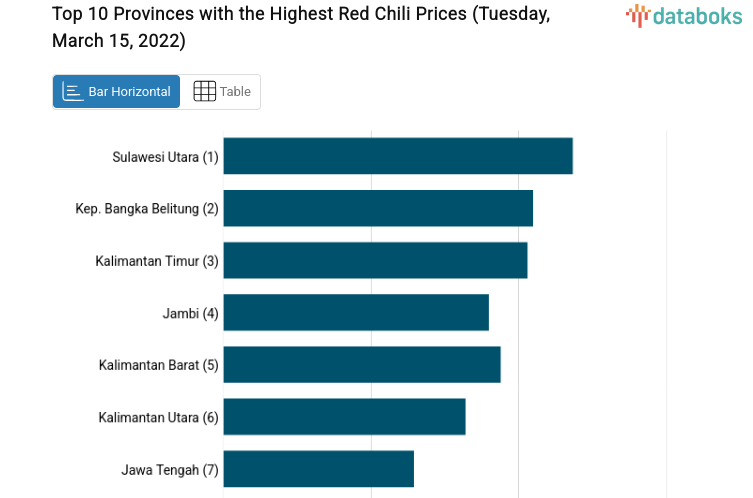Click the Jawa Tengah (7) label
The height and width of the screenshot is (498, 753).
[170, 469]
